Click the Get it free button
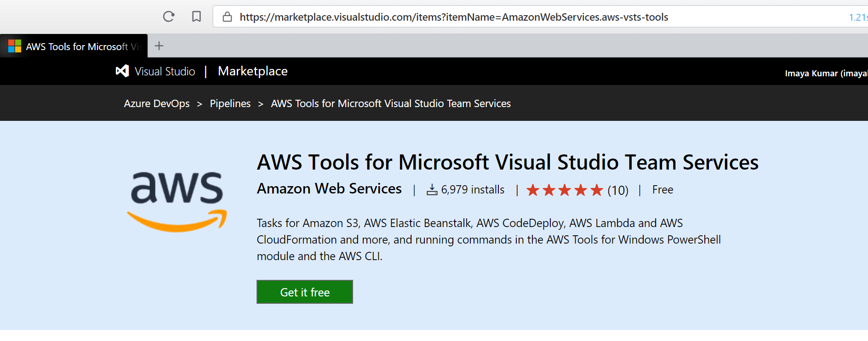Viewport: 868px width, 341px height. [305, 292]
